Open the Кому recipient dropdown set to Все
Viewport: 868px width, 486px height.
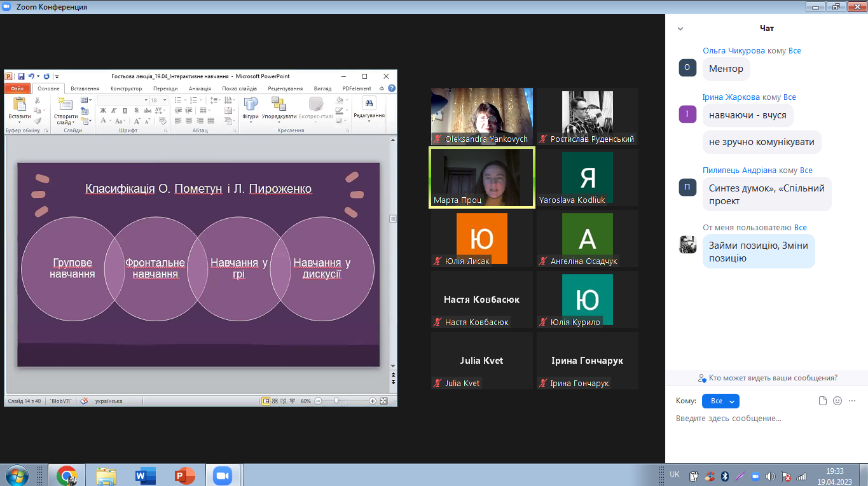point(720,401)
